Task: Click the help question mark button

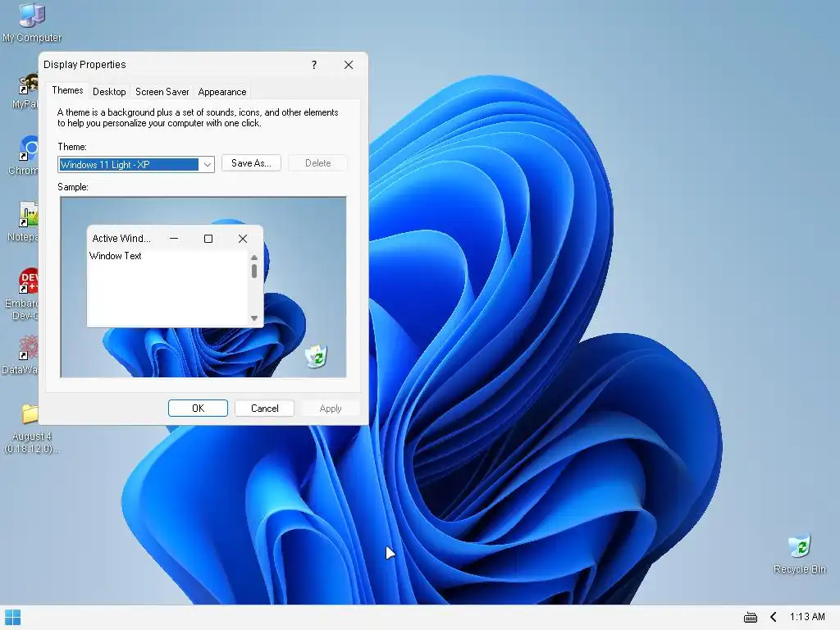Action: [x=314, y=65]
